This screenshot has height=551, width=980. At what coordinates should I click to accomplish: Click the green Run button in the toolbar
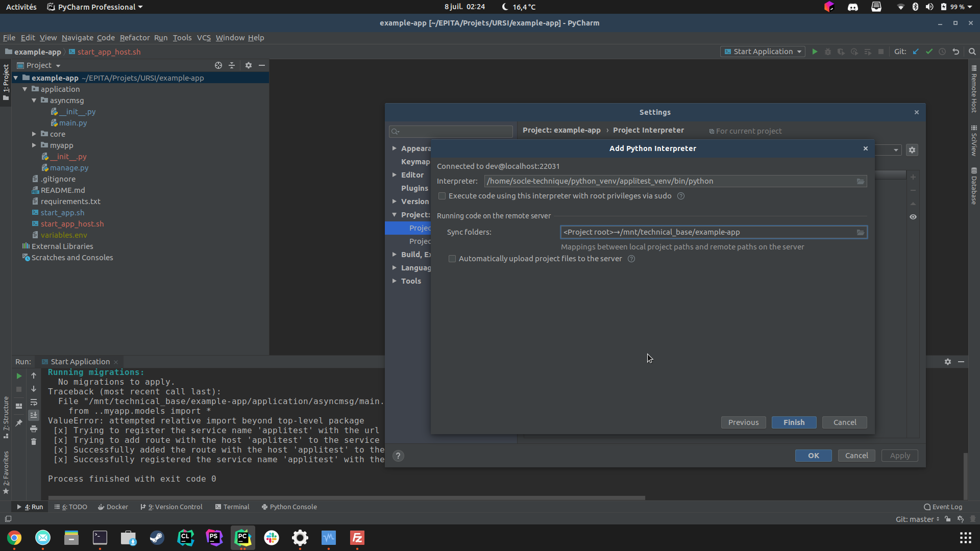click(815, 52)
